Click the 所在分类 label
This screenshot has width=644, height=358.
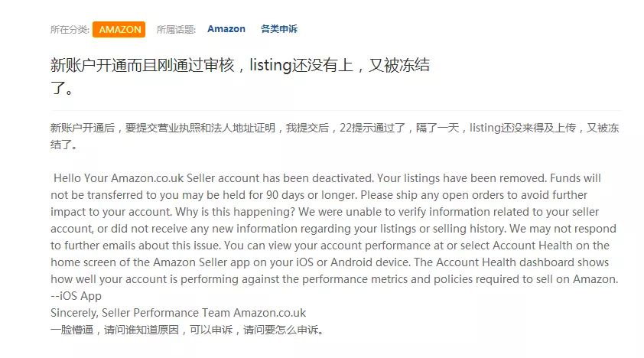pyautogui.click(x=70, y=29)
